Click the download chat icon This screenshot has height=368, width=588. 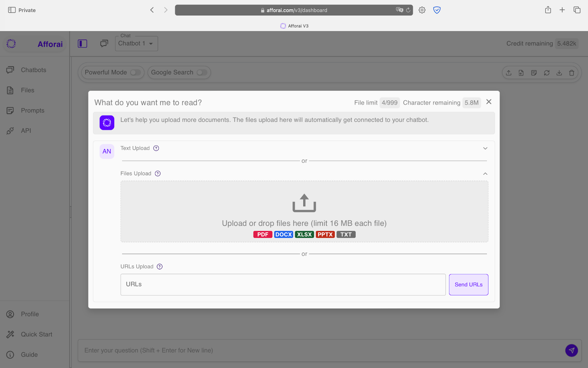pos(559,73)
